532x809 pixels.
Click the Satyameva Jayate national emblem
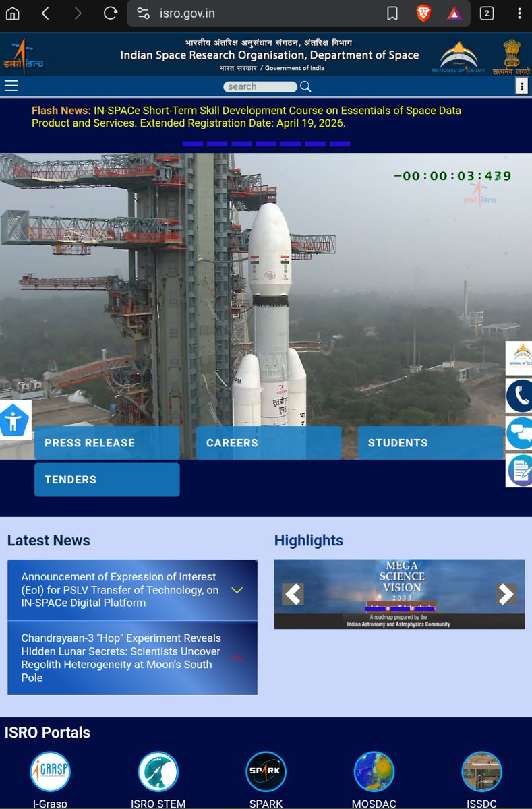[x=511, y=57]
